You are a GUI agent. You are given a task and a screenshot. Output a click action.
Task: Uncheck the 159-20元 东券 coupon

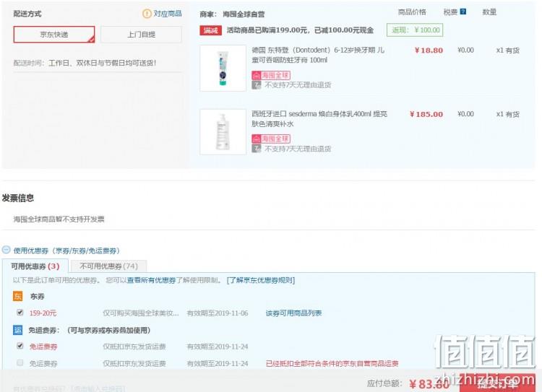pyautogui.click(x=20, y=313)
